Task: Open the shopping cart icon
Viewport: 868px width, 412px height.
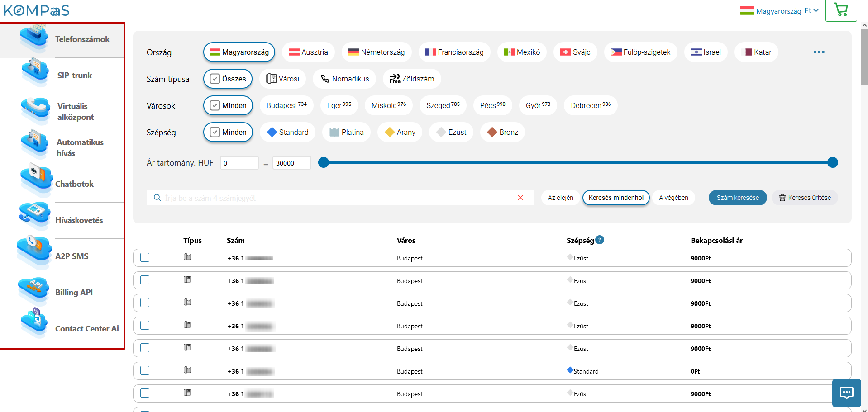Action: [x=841, y=10]
